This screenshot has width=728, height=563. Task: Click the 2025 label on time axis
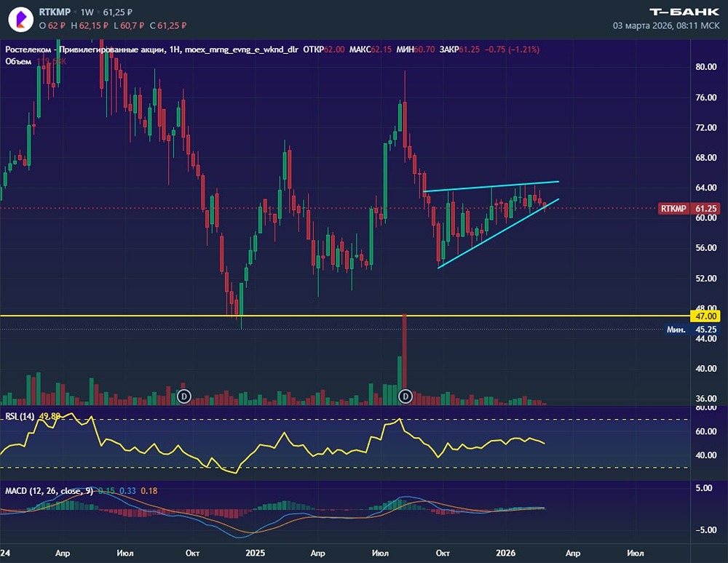[x=255, y=553]
